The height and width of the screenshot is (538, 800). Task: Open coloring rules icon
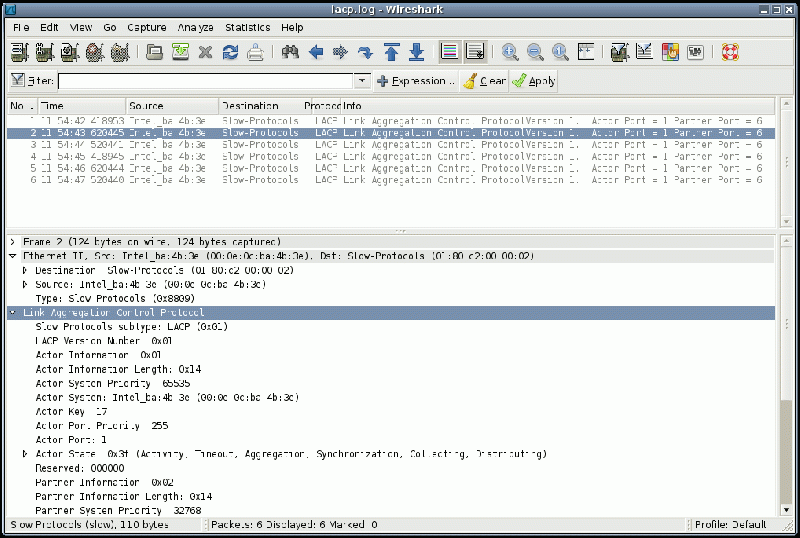pyautogui.click(x=670, y=52)
